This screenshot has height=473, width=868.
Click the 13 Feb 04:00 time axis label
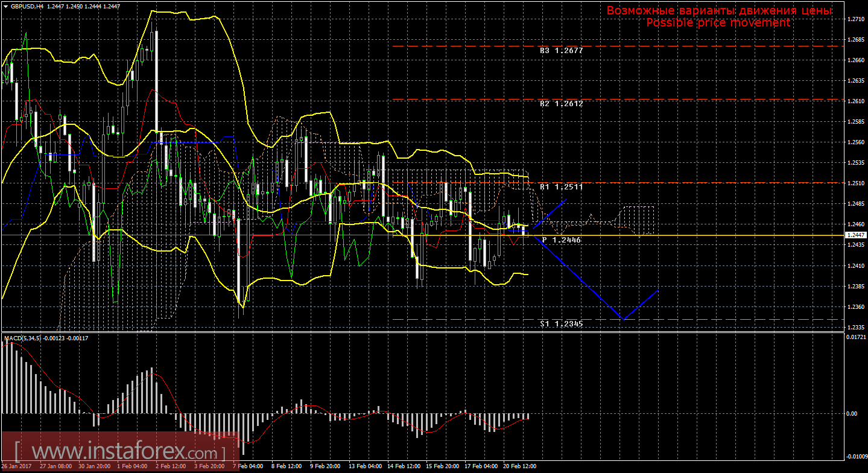tap(366, 466)
